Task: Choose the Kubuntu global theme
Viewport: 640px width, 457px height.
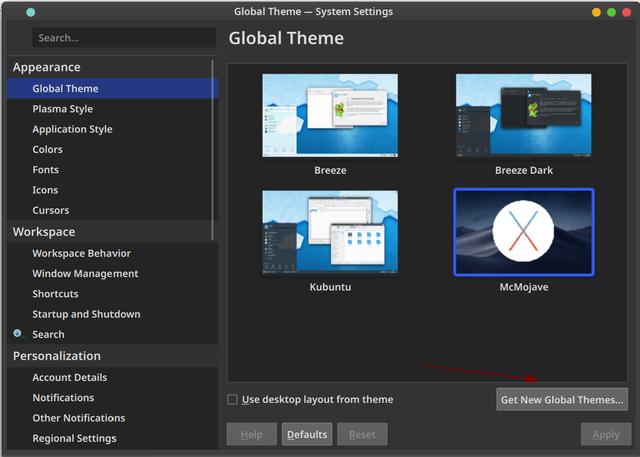Action: tap(330, 232)
